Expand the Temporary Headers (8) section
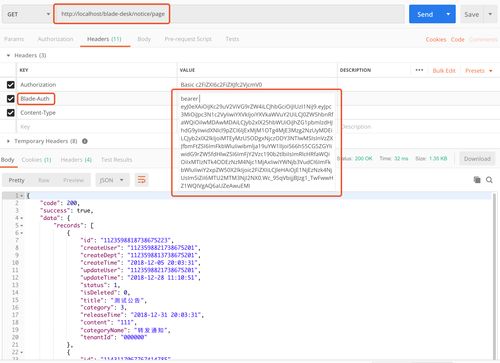The image size is (500, 363). tap(8, 141)
